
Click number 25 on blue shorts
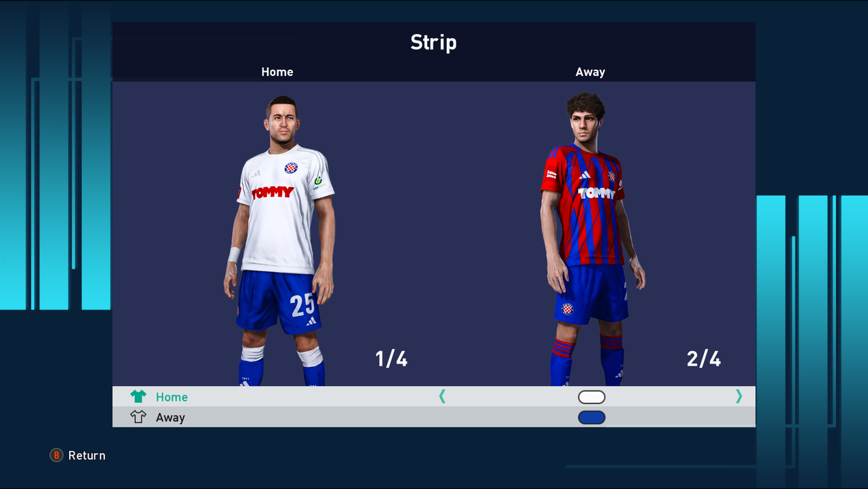tap(302, 306)
